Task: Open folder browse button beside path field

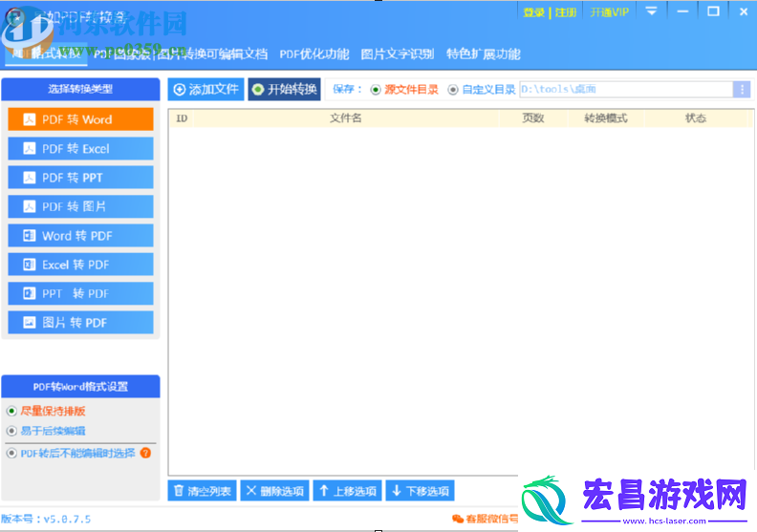Action: coord(742,89)
